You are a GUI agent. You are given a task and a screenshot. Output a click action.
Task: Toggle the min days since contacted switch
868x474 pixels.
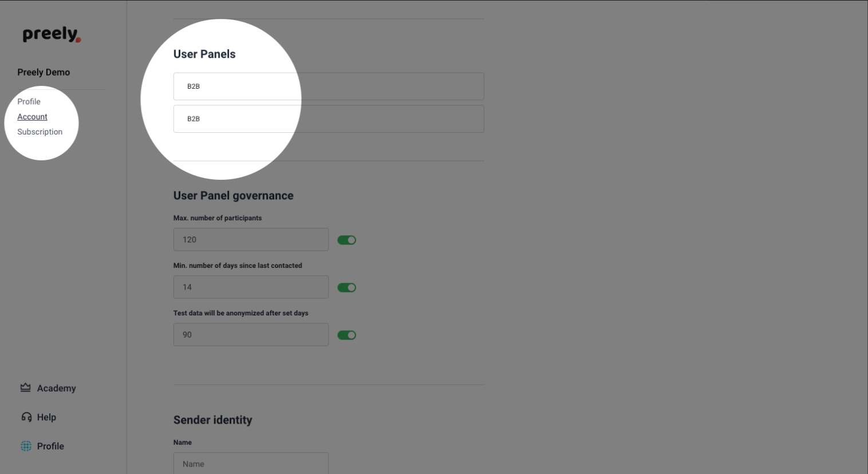346,287
